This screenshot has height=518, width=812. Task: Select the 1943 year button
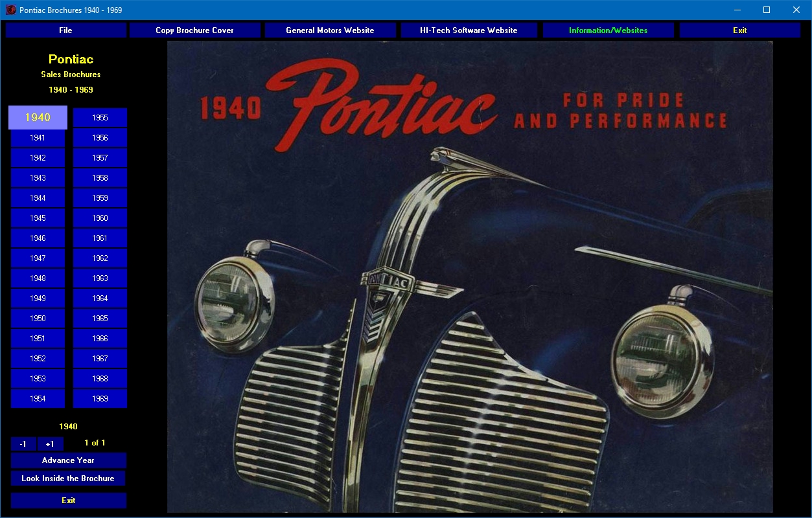(38, 178)
